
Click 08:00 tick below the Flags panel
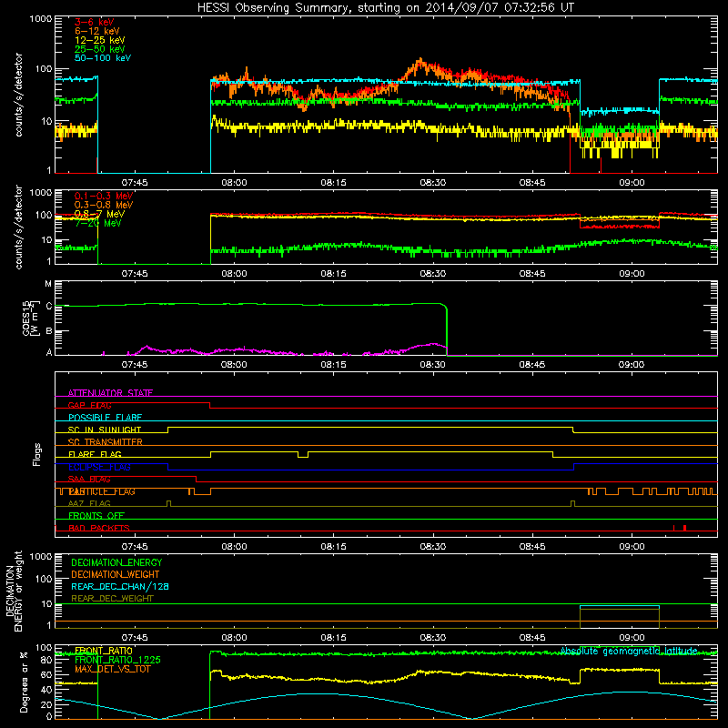tap(234, 547)
